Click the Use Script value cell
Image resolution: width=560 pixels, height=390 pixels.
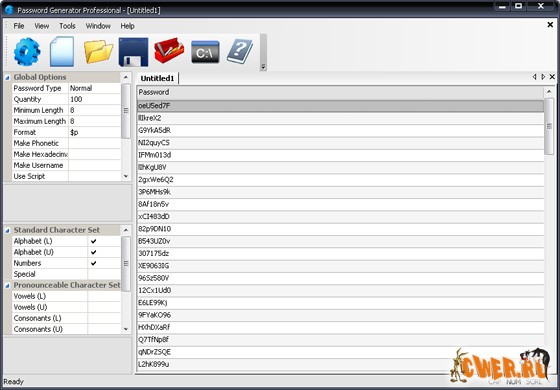pos(94,176)
